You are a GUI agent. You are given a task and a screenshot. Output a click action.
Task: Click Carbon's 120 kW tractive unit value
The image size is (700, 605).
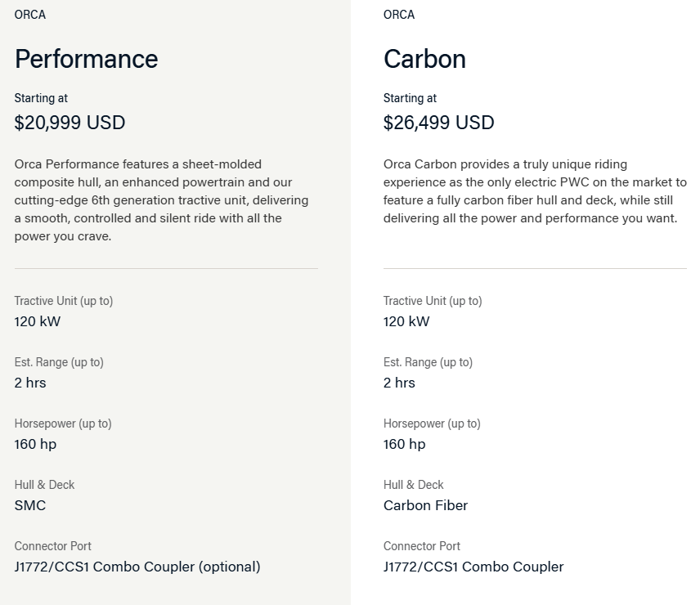click(x=406, y=321)
